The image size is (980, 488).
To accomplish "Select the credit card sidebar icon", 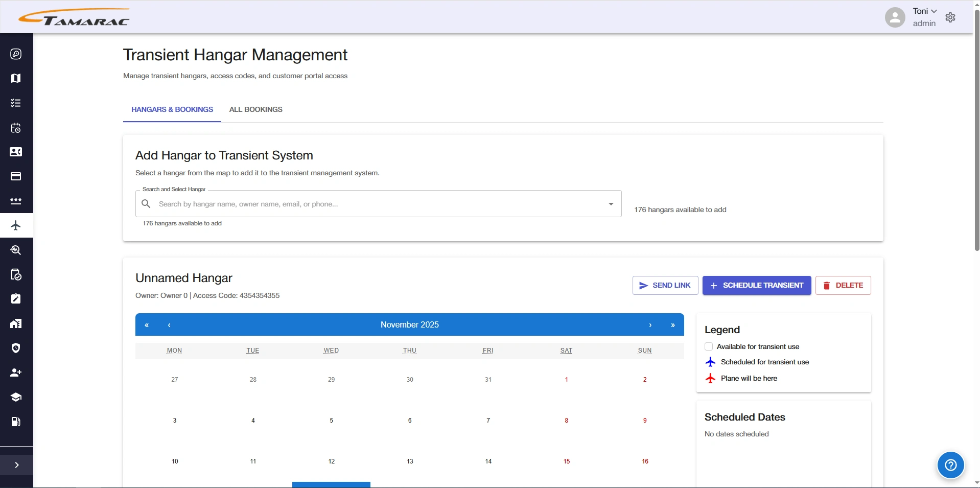I will [x=16, y=176].
